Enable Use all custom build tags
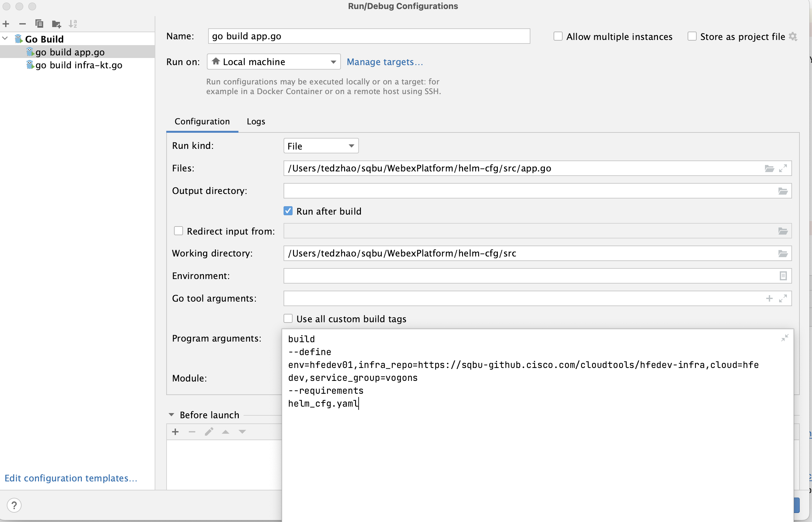Screen dimensions: 812x522 pyautogui.click(x=288, y=319)
